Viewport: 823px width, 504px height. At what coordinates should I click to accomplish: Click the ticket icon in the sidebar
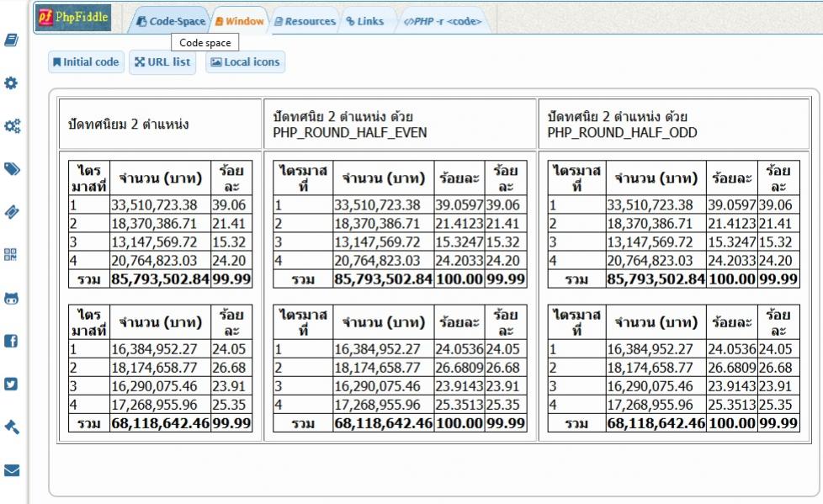point(12,212)
